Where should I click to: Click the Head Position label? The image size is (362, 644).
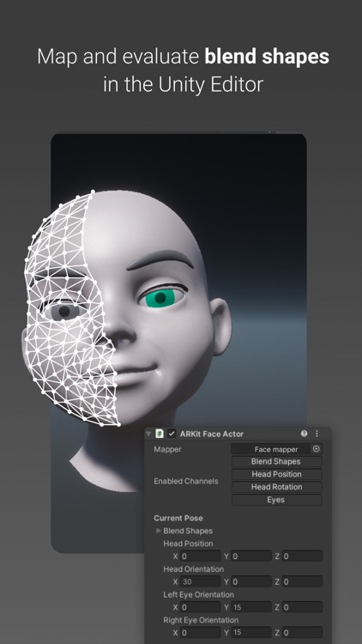(188, 544)
